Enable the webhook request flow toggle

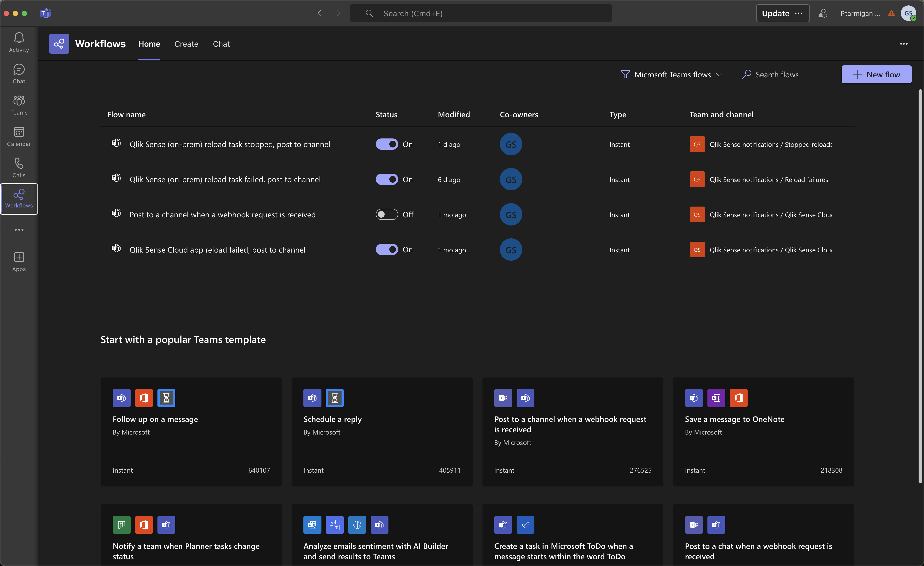387,214
